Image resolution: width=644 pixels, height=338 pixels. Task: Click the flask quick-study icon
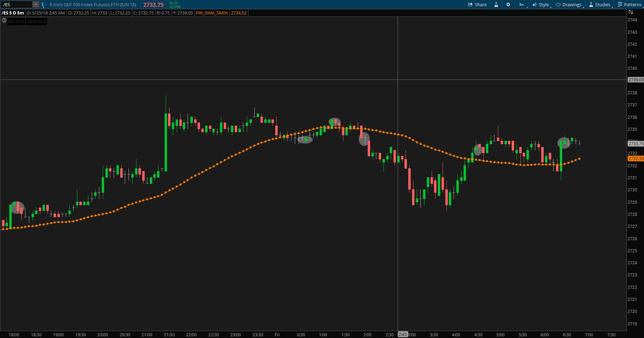click(x=496, y=4)
